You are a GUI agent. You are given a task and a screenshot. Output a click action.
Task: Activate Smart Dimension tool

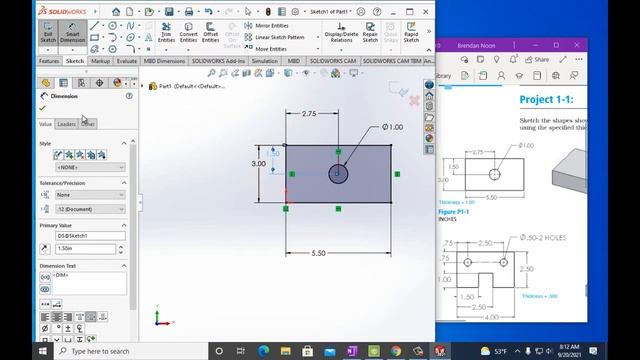point(72,32)
